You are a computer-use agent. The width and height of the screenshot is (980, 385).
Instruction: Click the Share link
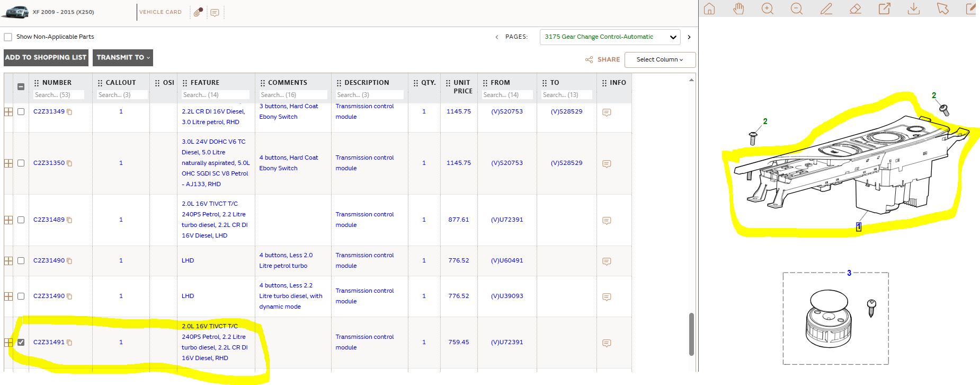pyautogui.click(x=603, y=59)
